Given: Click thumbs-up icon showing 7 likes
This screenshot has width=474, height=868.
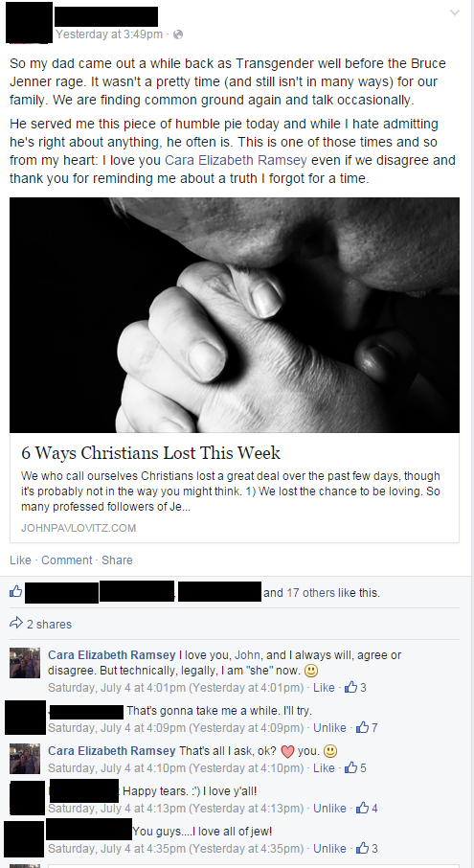Looking at the screenshot, I should tap(362, 727).
